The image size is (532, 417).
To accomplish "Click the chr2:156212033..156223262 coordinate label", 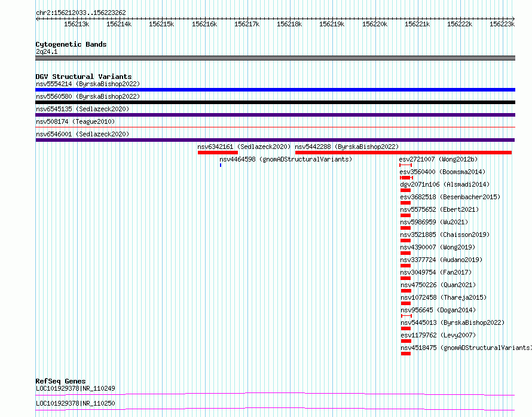I will pos(81,13).
